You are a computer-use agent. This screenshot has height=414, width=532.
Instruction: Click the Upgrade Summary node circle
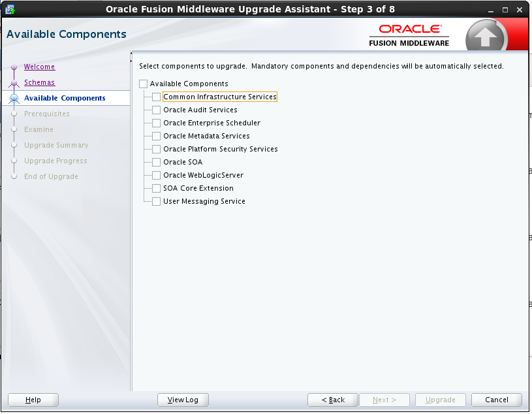point(14,145)
